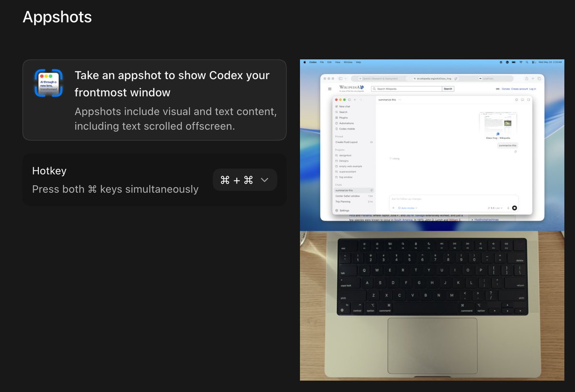The height and width of the screenshot is (392, 575).
Task: Select Trip Planning chat in preview
Action: (354, 202)
